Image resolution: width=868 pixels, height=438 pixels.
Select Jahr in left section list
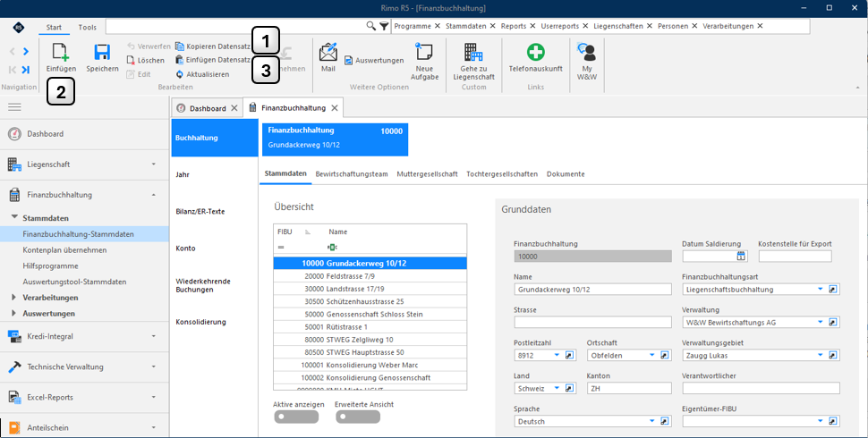tap(214, 175)
